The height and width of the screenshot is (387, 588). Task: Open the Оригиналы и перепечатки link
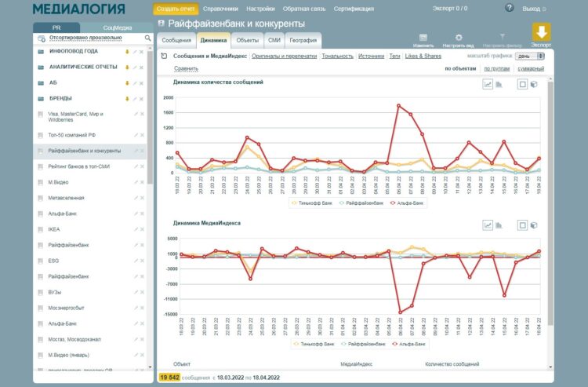coord(285,56)
